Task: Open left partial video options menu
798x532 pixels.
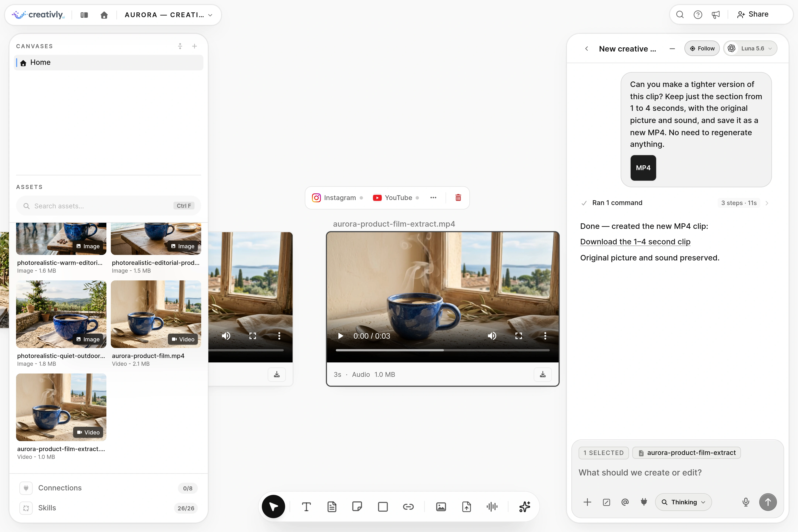Action: (x=279, y=336)
